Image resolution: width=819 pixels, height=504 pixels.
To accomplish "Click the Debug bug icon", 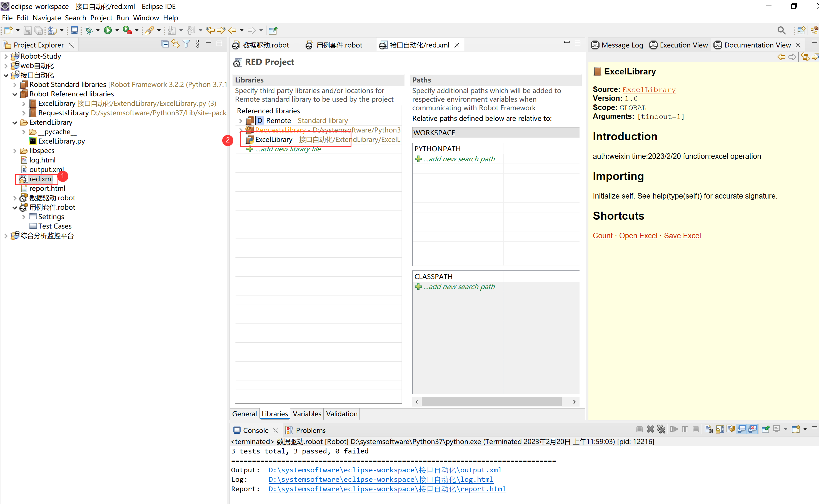I will pos(89,30).
